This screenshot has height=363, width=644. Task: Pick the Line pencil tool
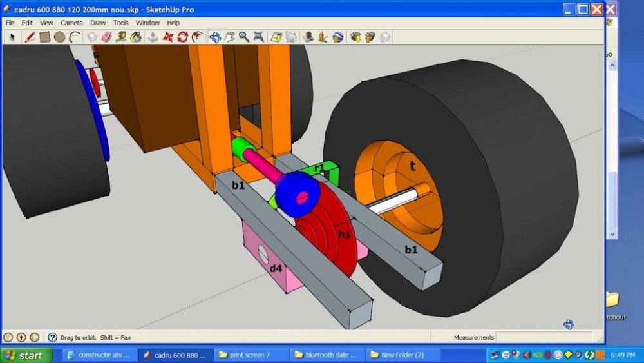pyautogui.click(x=30, y=37)
